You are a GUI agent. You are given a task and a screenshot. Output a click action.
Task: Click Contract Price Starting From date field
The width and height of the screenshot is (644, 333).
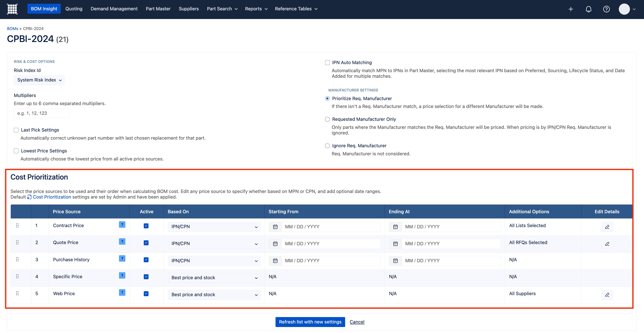coord(331,227)
